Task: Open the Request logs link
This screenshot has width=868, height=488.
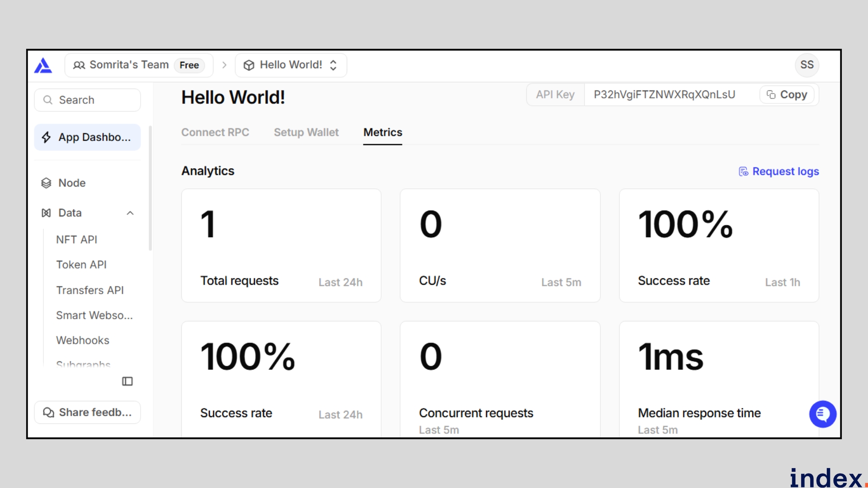Action: pos(785,172)
